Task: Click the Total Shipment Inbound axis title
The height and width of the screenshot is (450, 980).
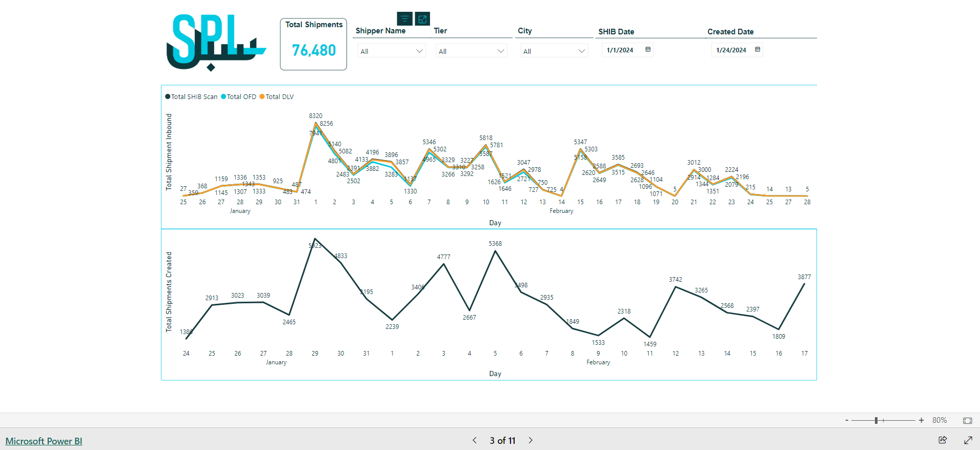Action: click(169, 152)
